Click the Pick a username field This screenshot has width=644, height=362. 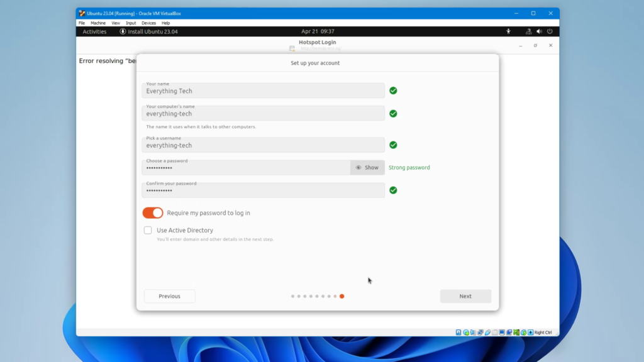(x=264, y=145)
